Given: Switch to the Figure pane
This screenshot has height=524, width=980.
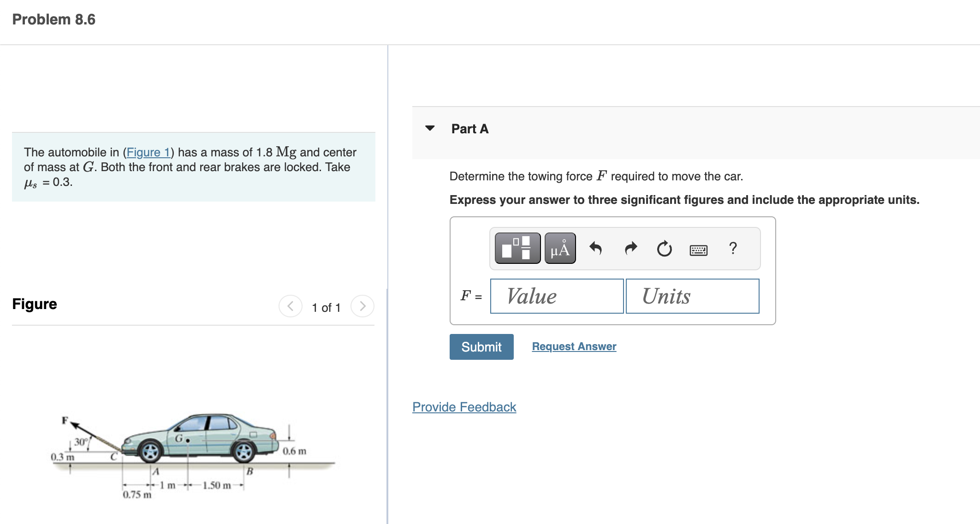Looking at the screenshot, I should [35, 304].
